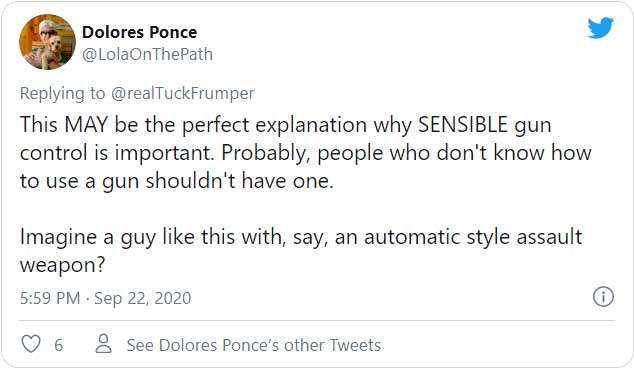The height and width of the screenshot is (368, 634).
Task: Click 'shouldn't have one.' sentence ending
Action: (x=239, y=180)
